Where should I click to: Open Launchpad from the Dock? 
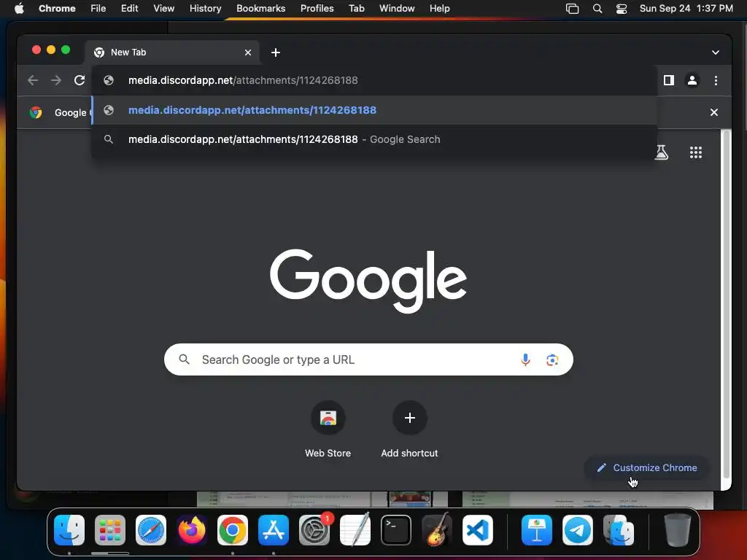110,530
